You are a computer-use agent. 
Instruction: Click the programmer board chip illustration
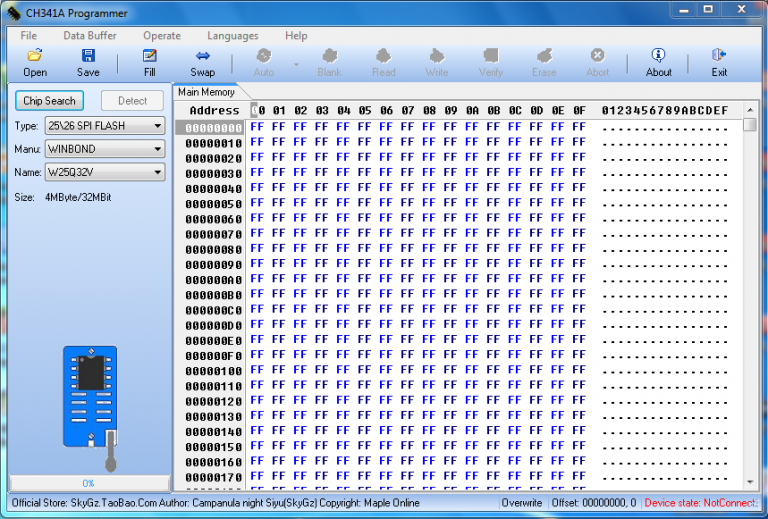click(x=91, y=397)
